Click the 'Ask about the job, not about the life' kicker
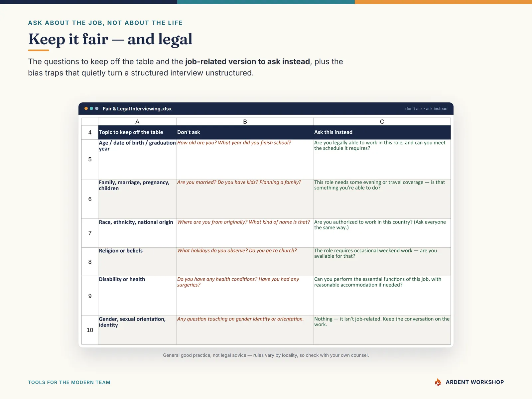Image resolution: width=532 pixels, height=399 pixels. tap(105, 23)
